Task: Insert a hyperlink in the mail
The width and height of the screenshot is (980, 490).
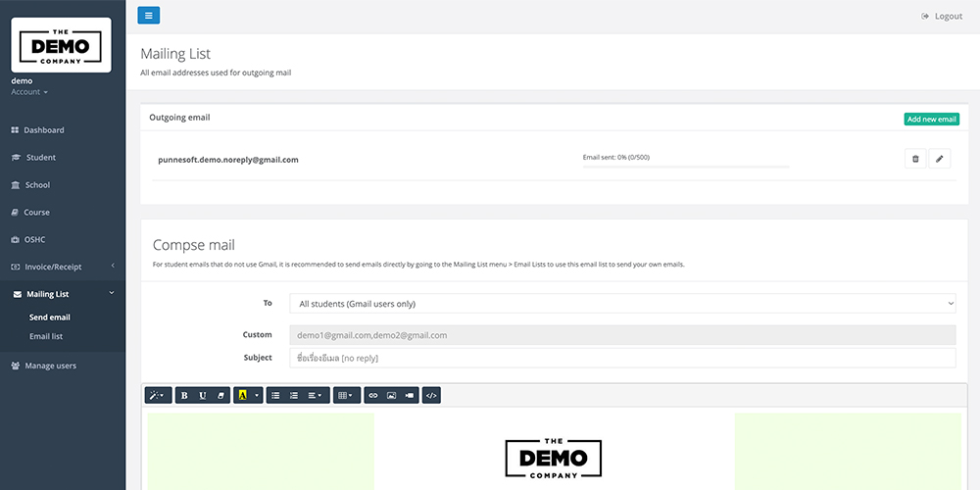Action: (372, 395)
